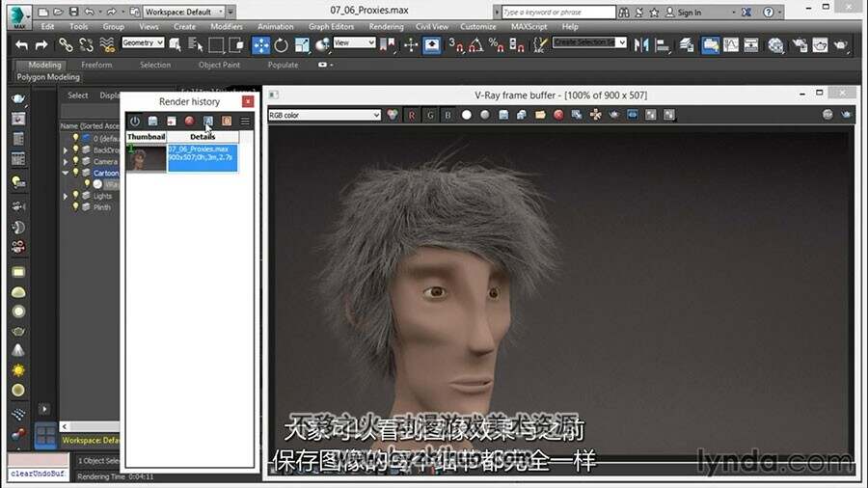
Task: Toggle visibility bulb of Plinth layer
Action: point(76,207)
